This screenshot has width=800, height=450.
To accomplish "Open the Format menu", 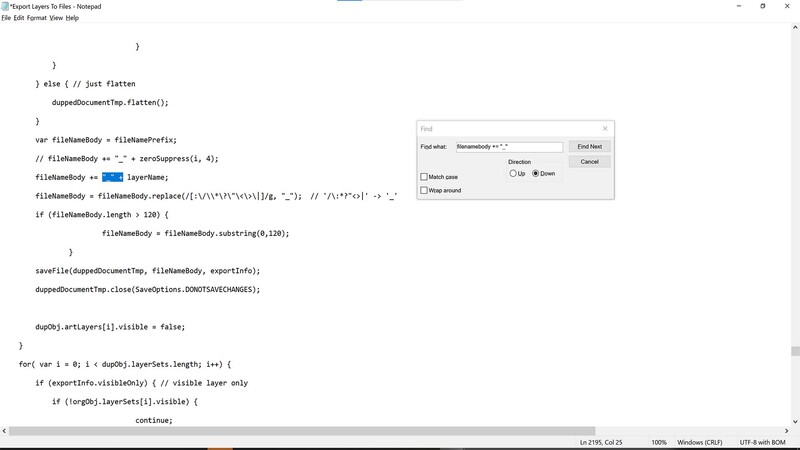I will [x=37, y=18].
